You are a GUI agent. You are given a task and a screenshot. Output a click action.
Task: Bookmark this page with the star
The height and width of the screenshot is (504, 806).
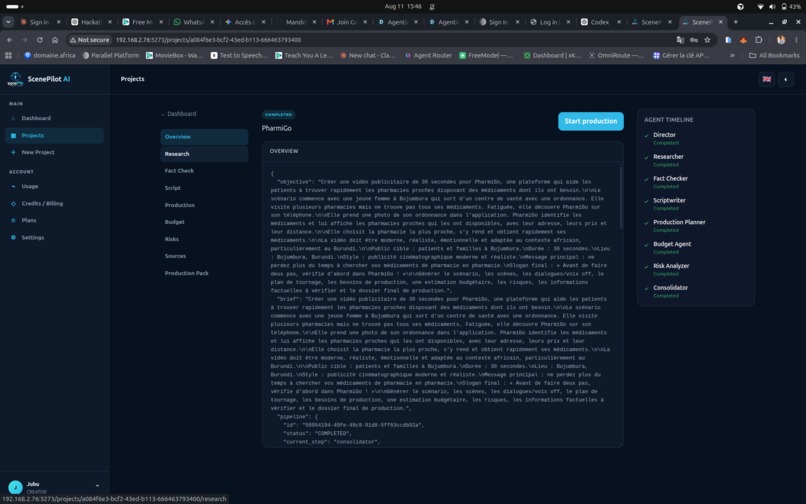pos(707,40)
